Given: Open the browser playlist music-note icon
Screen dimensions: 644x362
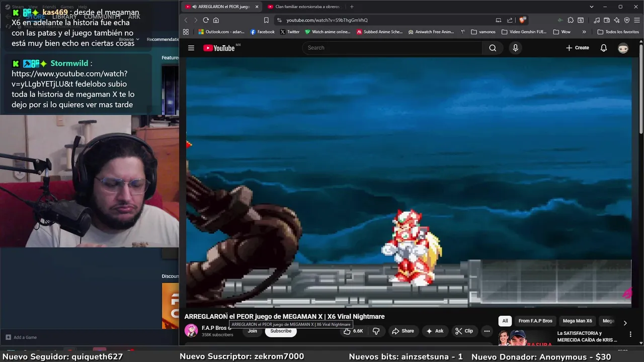Looking at the screenshot, I should point(597,20).
